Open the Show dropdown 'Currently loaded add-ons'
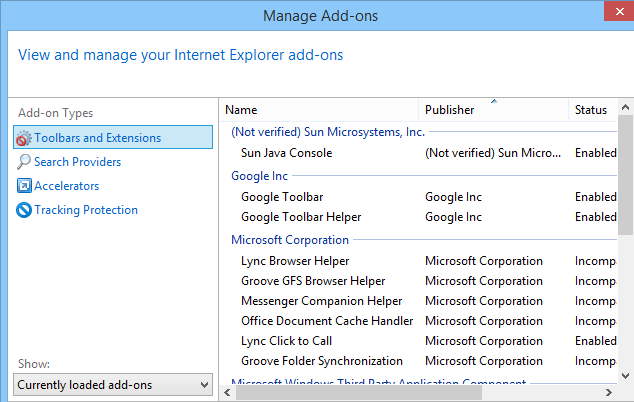The height and width of the screenshot is (402, 634). coord(113,385)
